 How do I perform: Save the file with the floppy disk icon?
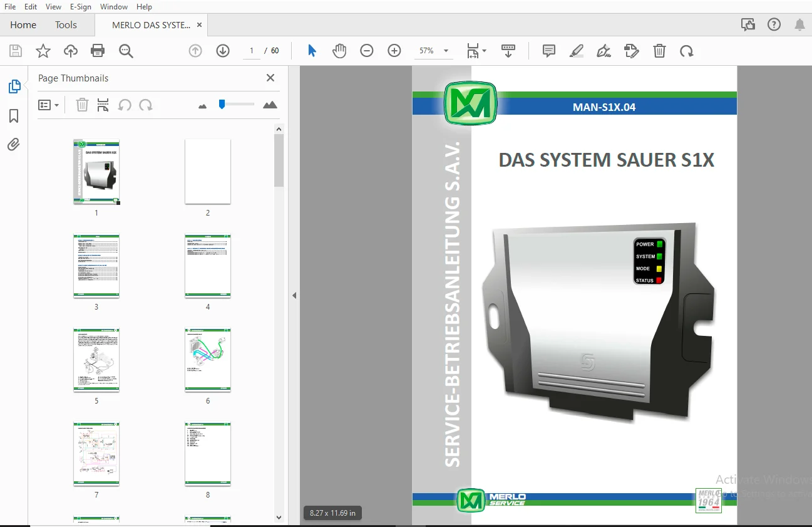(x=16, y=51)
